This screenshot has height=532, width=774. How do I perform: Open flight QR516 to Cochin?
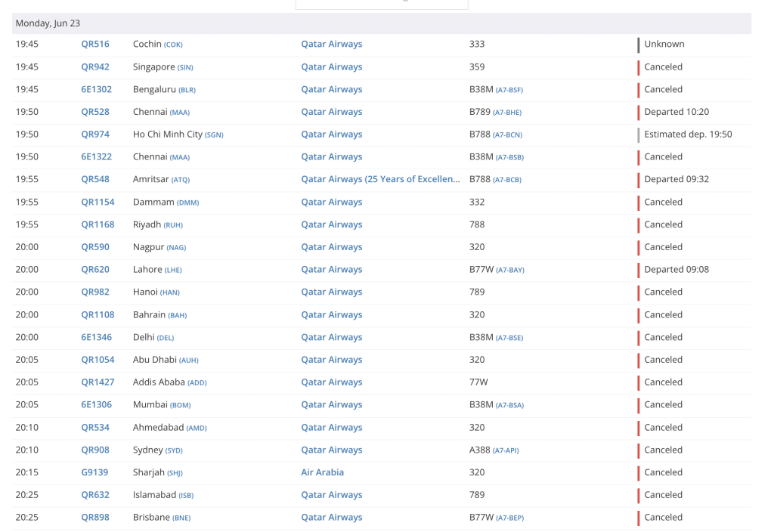click(95, 44)
